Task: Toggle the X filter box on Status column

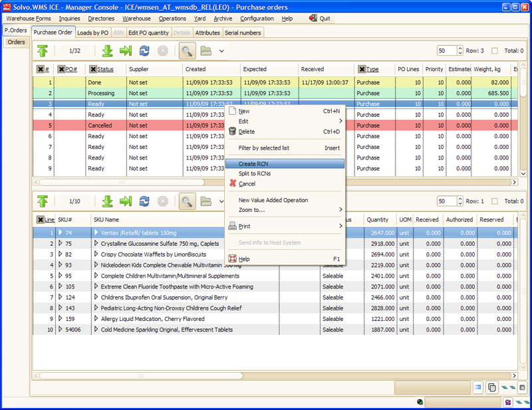Action: 92,69
